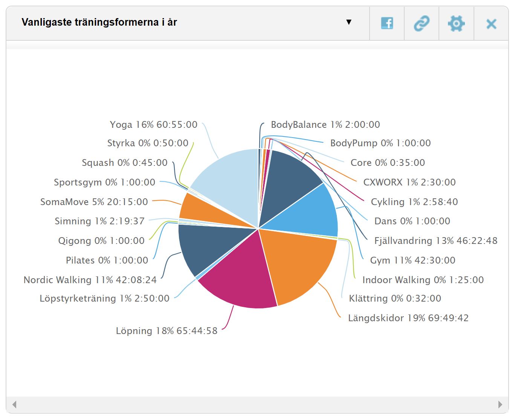
Task: Click the 'Cykling 1% 2:58:40' label
Action: tap(414, 202)
